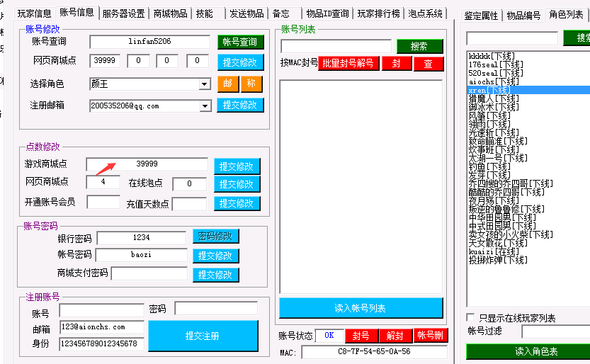Select 投掷炸弹[下线] in the role list
Viewport: 590px width, 364px height.
click(498, 260)
